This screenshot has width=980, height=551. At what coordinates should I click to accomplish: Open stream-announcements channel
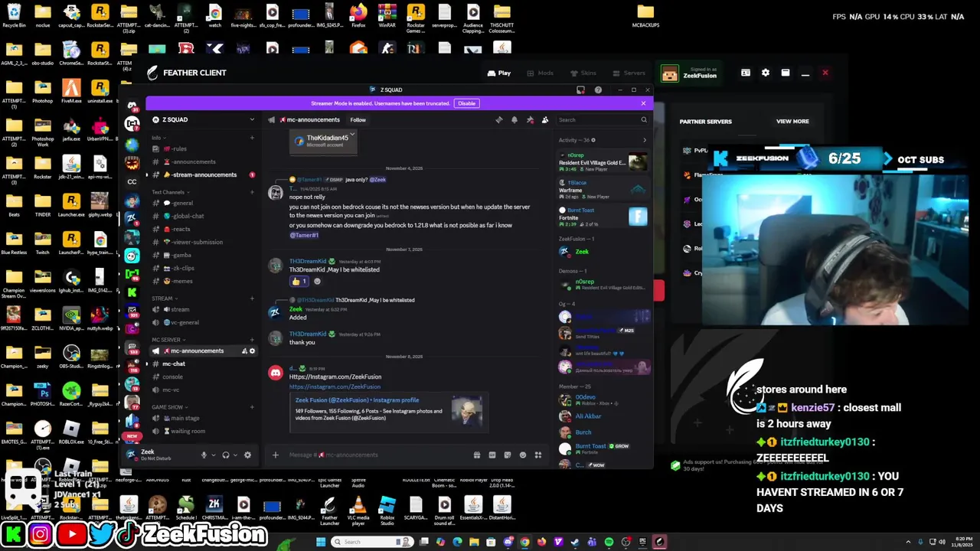pyautogui.click(x=203, y=175)
